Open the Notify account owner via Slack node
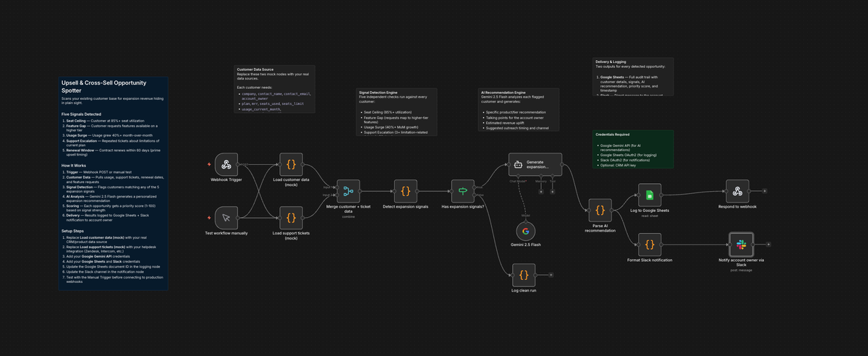The height and width of the screenshot is (356, 868). tap(741, 245)
